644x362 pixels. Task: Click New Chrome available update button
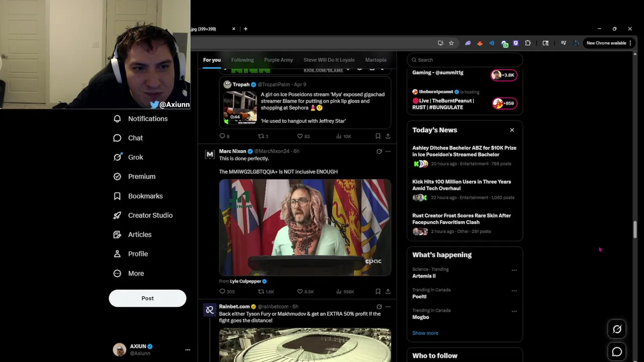tap(609, 43)
